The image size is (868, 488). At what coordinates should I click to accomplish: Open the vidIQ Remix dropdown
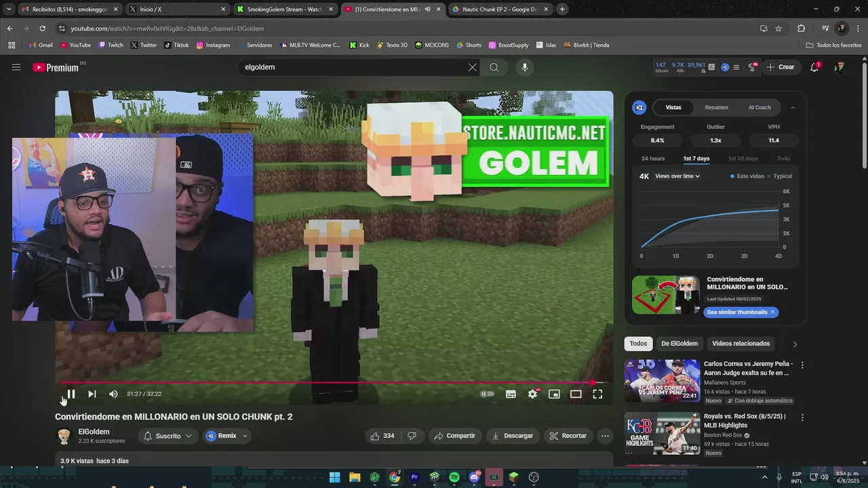tap(227, 436)
